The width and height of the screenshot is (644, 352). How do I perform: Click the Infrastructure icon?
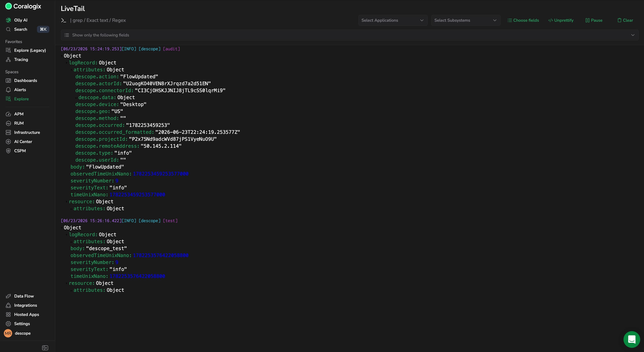[8, 132]
